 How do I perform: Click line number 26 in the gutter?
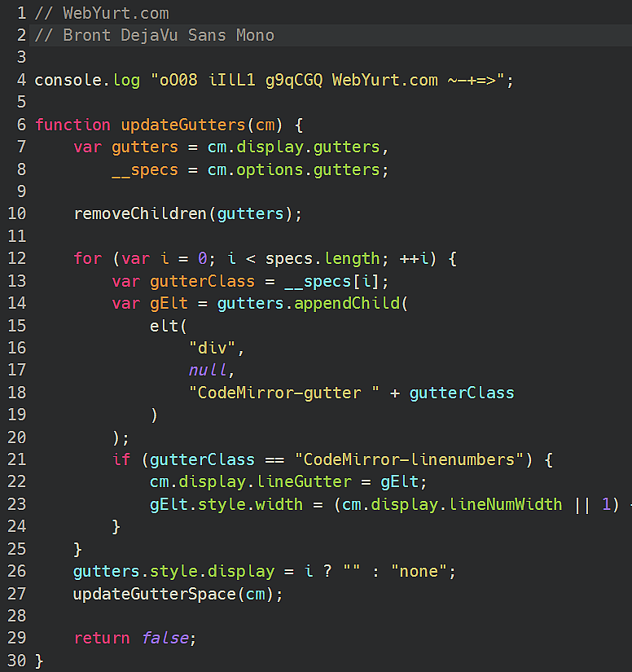click(x=17, y=571)
